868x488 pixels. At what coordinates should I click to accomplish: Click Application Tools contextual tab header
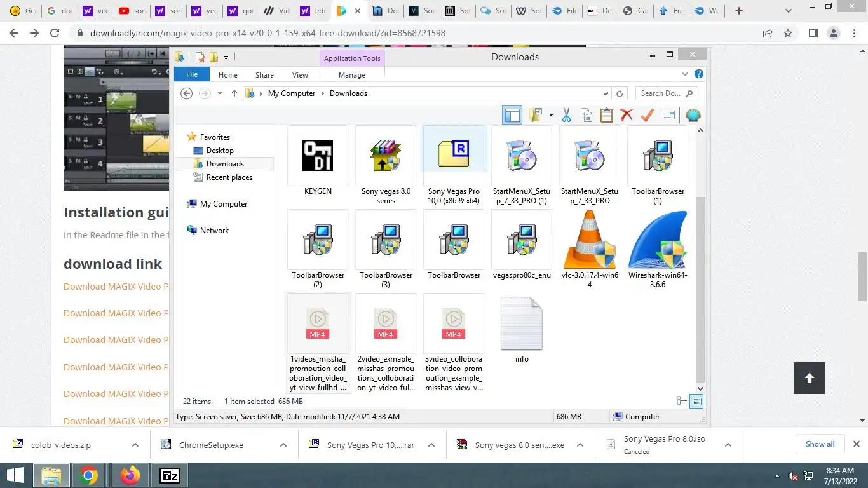pyautogui.click(x=352, y=58)
